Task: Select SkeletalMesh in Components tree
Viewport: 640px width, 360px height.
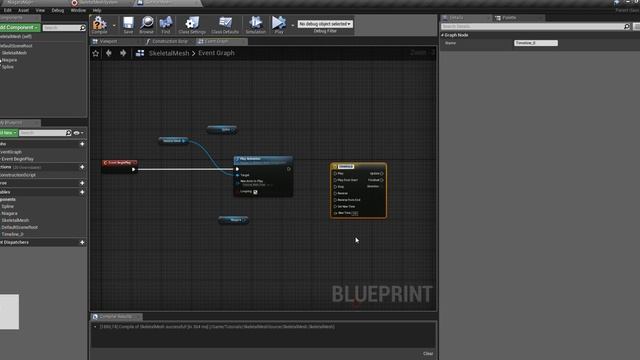Action: point(14,53)
